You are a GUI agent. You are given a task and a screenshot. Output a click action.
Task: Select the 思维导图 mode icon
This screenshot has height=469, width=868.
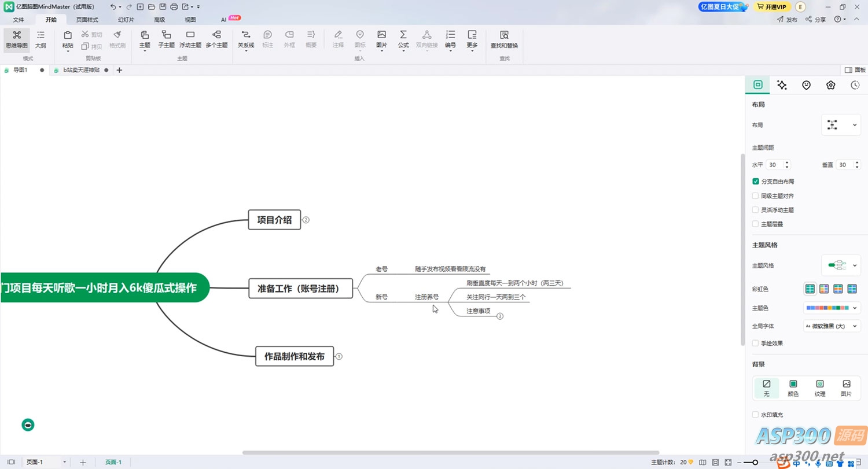[17, 39]
